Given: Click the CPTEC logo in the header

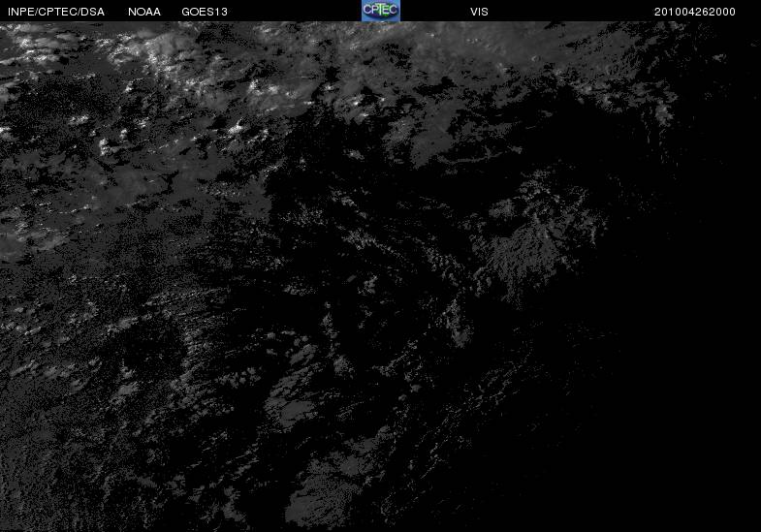Looking at the screenshot, I should (381, 11).
